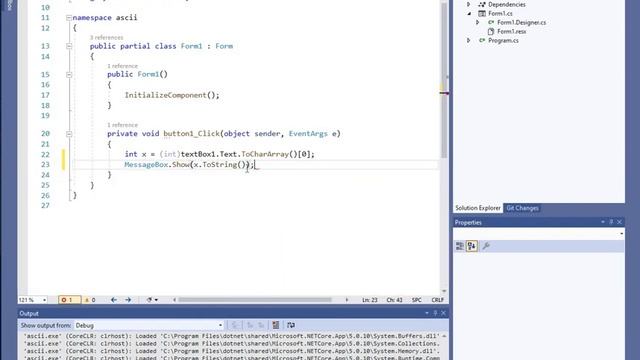Click EventArgs type in line 20
Viewport: 640px width, 360px height.
308,133
